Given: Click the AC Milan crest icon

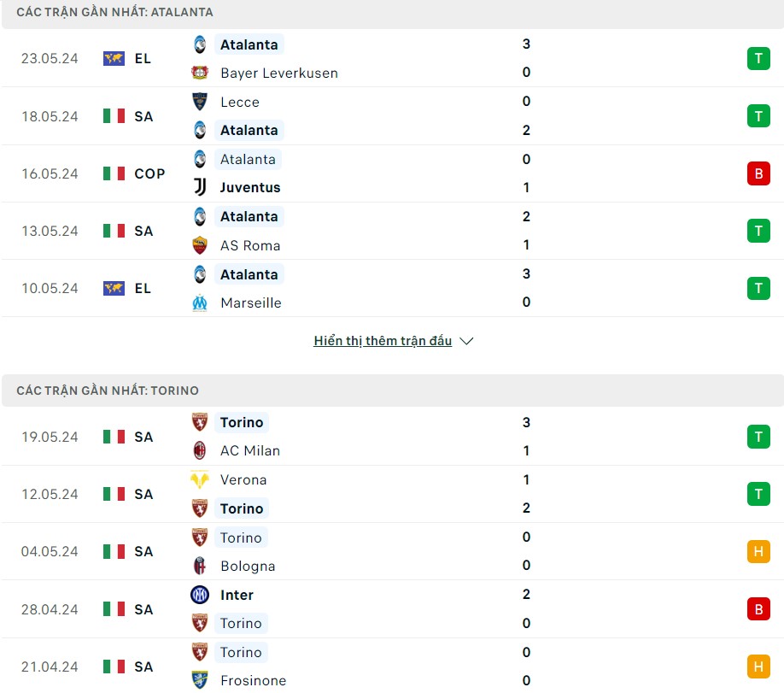Looking at the screenshot, I should click(x=200, y=450).
